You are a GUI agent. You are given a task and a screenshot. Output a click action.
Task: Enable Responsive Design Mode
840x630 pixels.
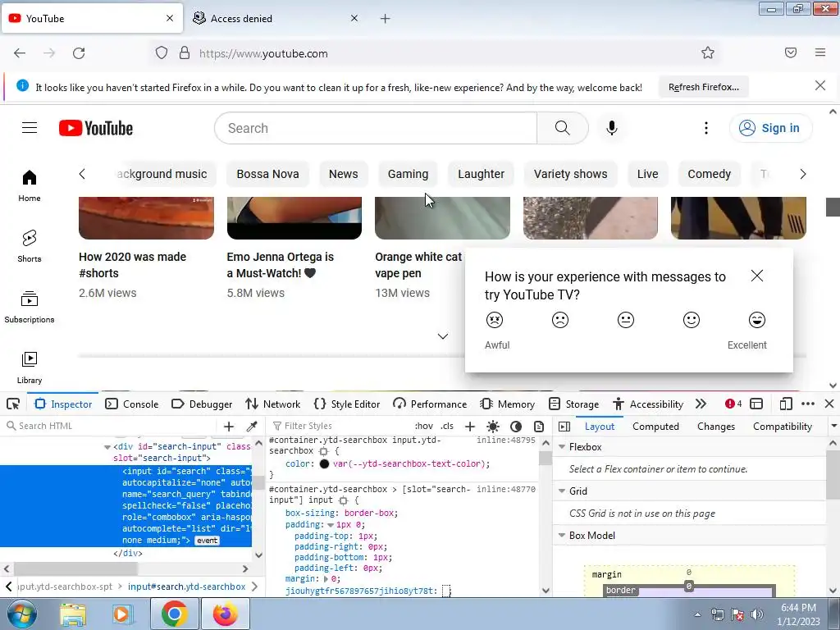point(785,404)
